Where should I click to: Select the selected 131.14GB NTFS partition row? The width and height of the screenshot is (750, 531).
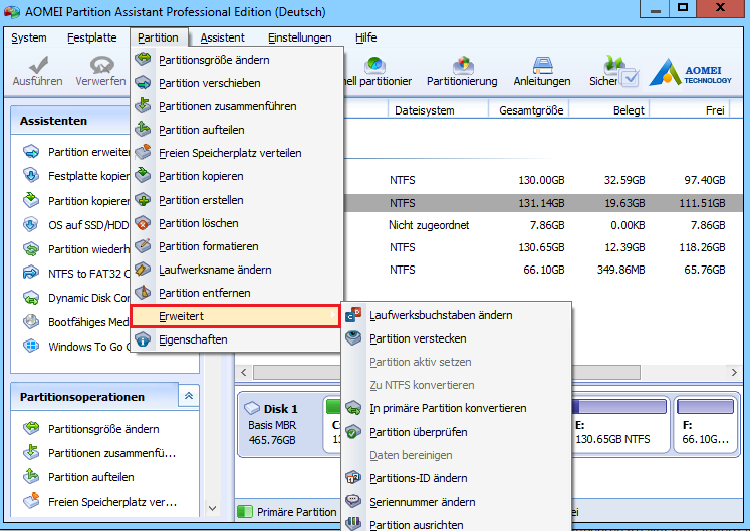pyautogui.click(x=542, y=203)
